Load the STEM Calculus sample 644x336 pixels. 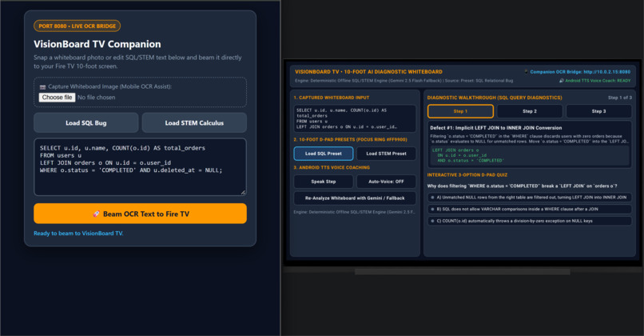[x=194, y=123]
